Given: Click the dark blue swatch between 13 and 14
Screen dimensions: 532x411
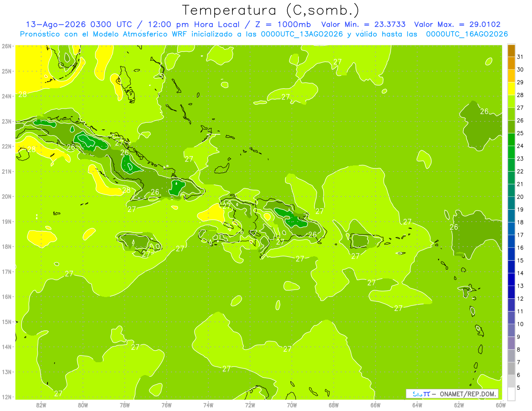Looking at the screenshot, I should click(x=511, y=279).
